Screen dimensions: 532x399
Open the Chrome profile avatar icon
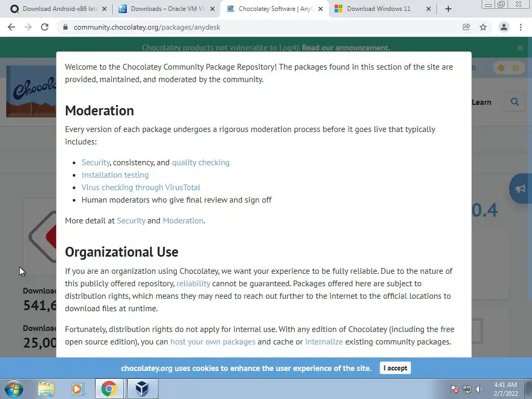[x=504, y=27]
